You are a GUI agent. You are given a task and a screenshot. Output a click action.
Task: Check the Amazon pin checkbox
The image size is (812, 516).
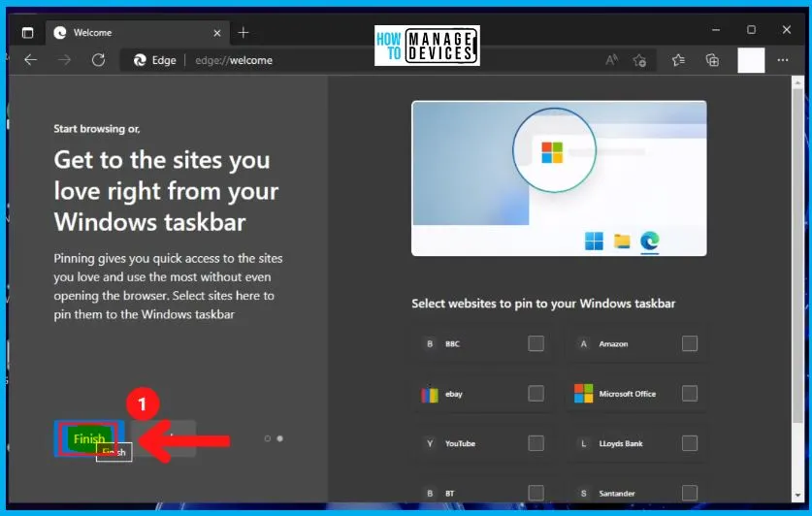(690, 343)
